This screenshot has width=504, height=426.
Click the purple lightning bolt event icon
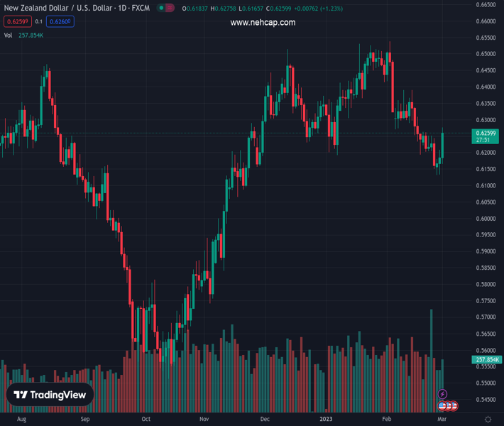(443, 394)
